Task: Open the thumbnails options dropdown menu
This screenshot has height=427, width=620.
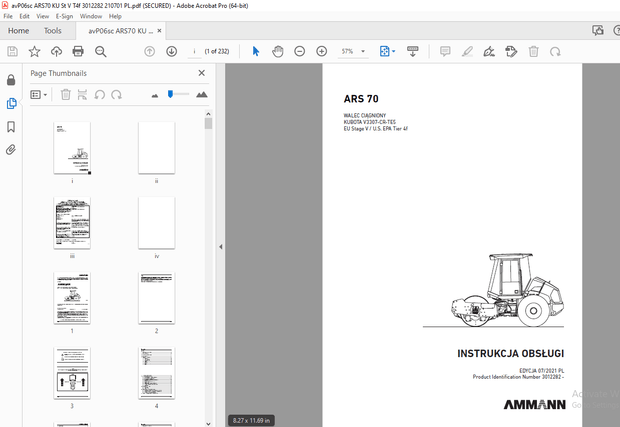Action: pos(39,94)
